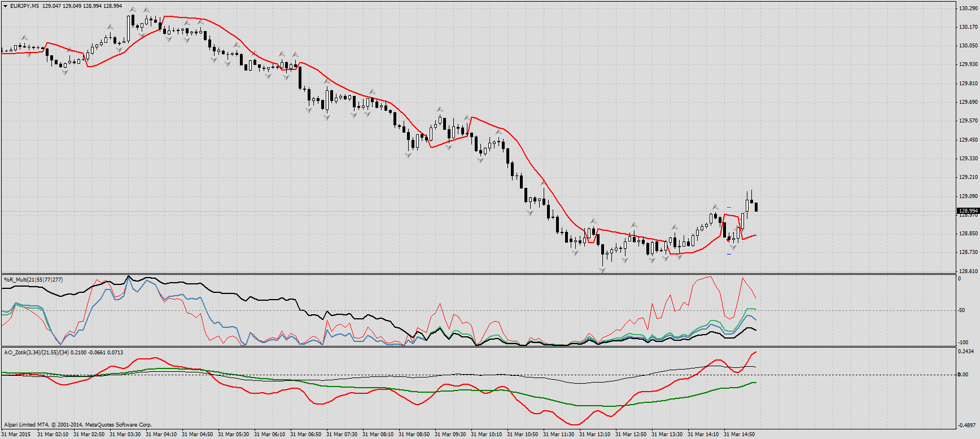Click the 130.170 price scale label
980x439 pixels.
pos(968,27)
